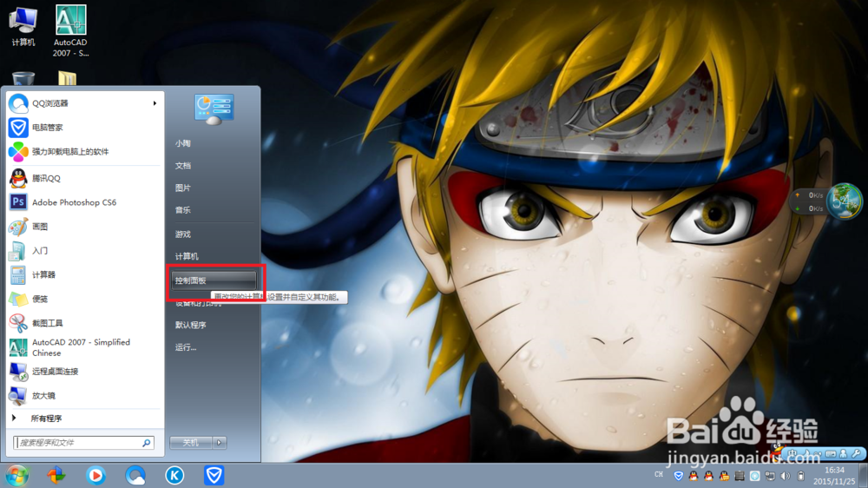Click the Windows Start orb
Viewport: 868px width, 488px height.
pyautogui.click(x=17, y=475)
